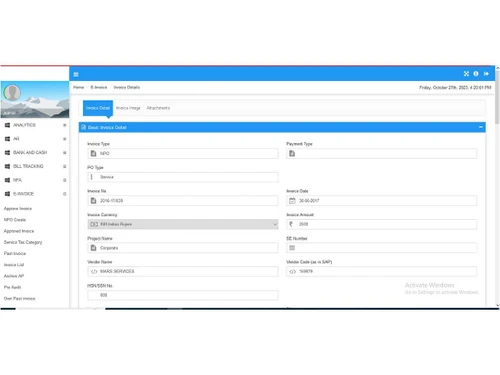Image resolution: width=500 pixels, height=375 pixels.
Task: Click the Invoice Date input field
Action: (381, 201)
